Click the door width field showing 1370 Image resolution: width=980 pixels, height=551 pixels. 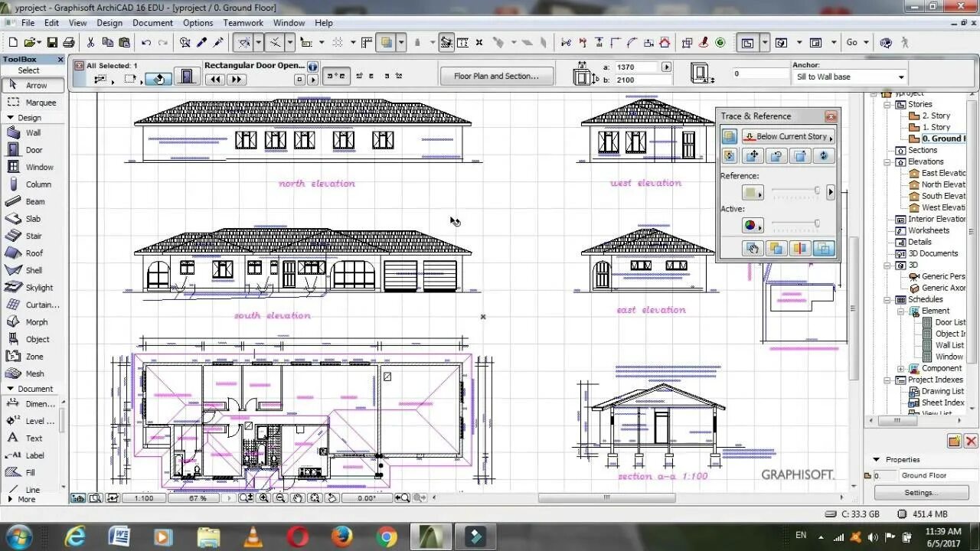pos(635,67)
